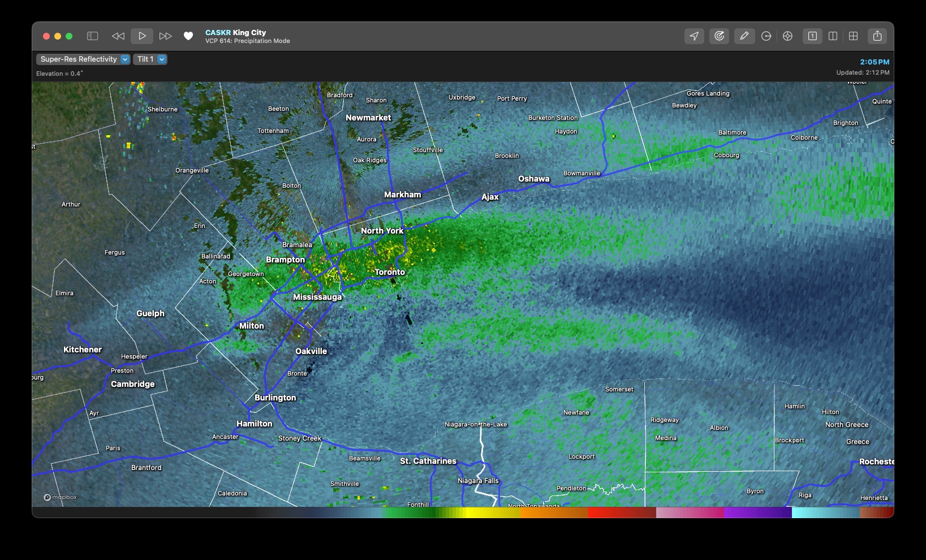Click the CASKR King City radar title
Viewport: 926px width, 560px height.
click(x=235, y=33)
